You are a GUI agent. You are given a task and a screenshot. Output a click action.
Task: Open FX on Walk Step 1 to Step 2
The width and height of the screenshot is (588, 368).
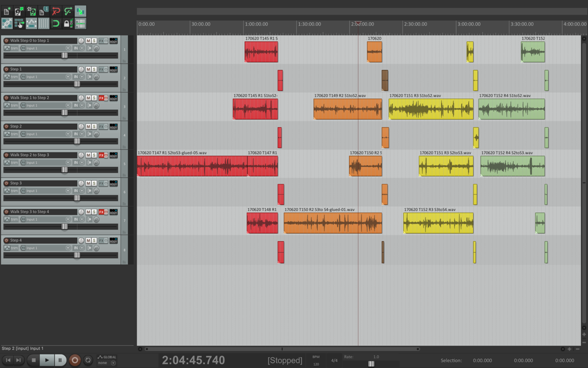coord(101,98)
